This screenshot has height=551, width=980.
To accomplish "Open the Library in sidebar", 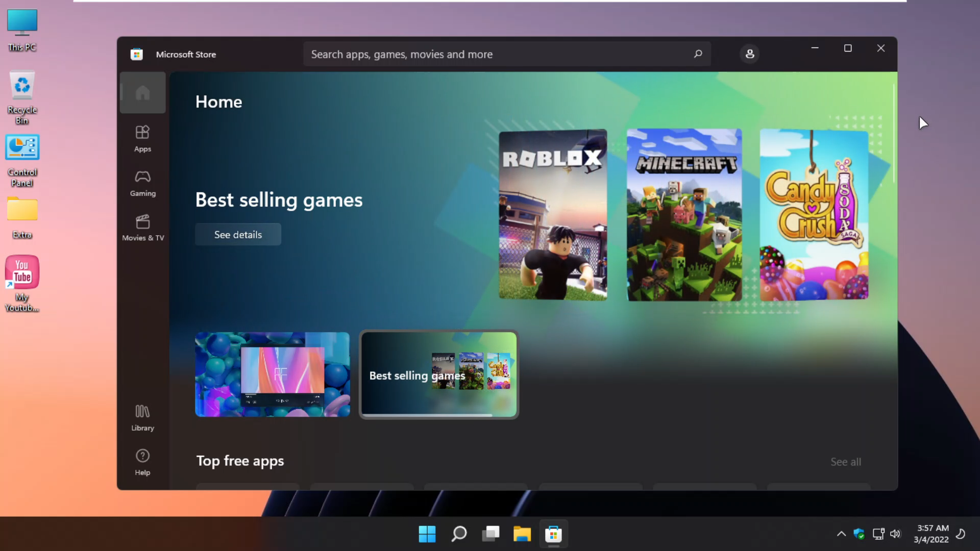I will 142,418.
